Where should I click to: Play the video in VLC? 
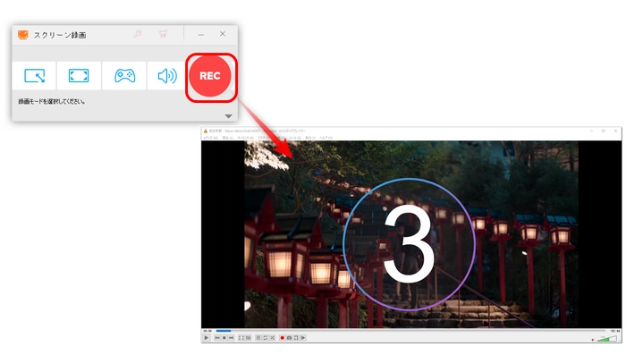(x=206, y=338)
